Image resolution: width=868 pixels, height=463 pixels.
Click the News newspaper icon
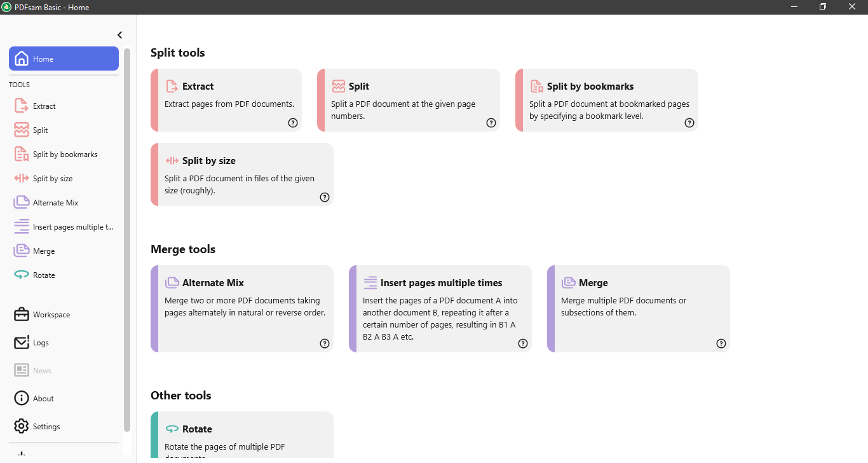click(22, 371)
